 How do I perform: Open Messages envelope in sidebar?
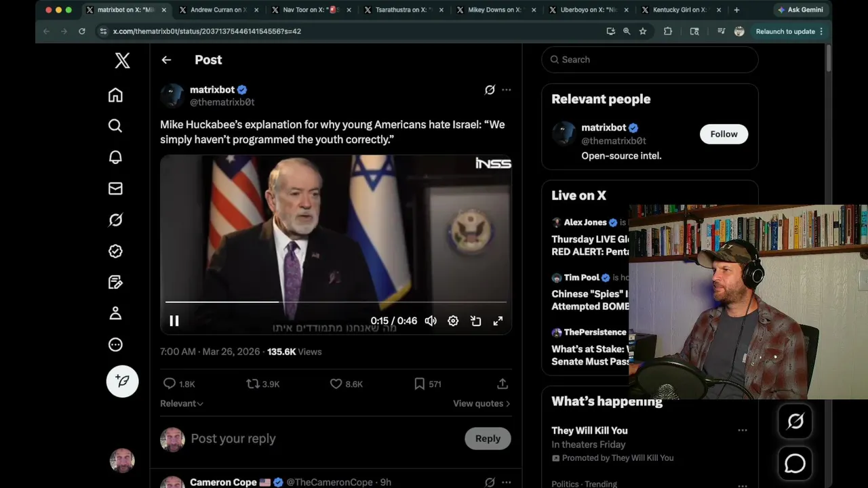115,188
